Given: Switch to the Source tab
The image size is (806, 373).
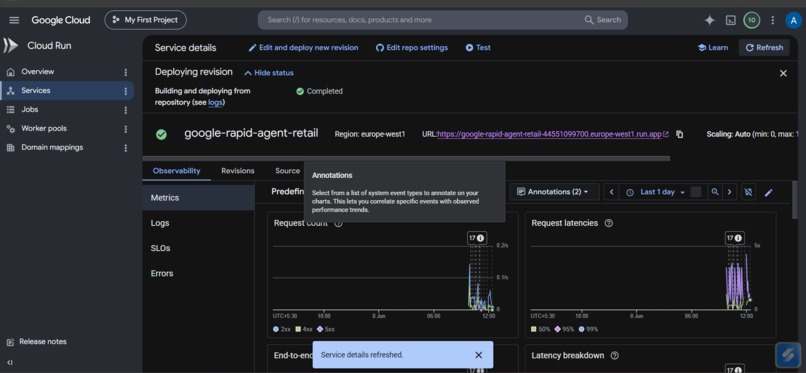Looking at the screenshot, I should pos(287,171).
